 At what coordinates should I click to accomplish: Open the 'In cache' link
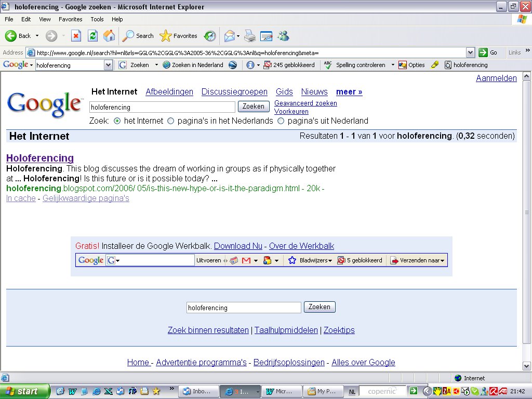(21, 198)
